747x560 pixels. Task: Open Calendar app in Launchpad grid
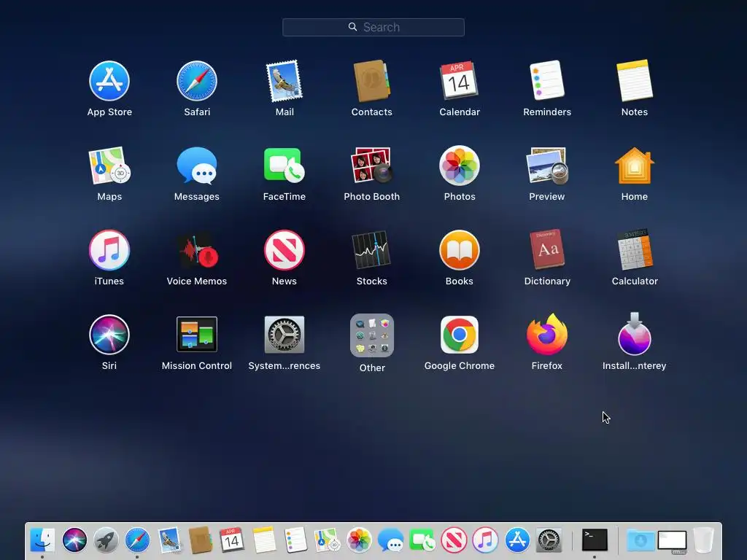(x=460, y=81)
